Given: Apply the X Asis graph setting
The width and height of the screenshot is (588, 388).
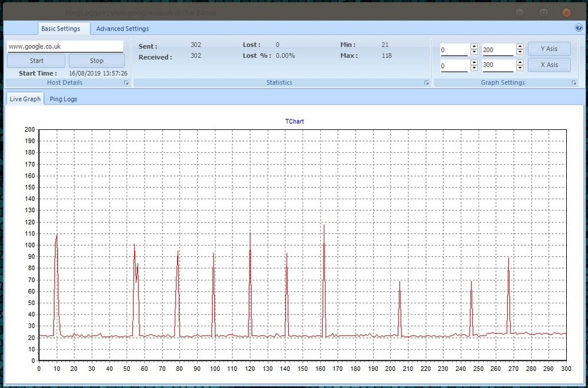Looking at the screenshot, I should click(549, 65).
